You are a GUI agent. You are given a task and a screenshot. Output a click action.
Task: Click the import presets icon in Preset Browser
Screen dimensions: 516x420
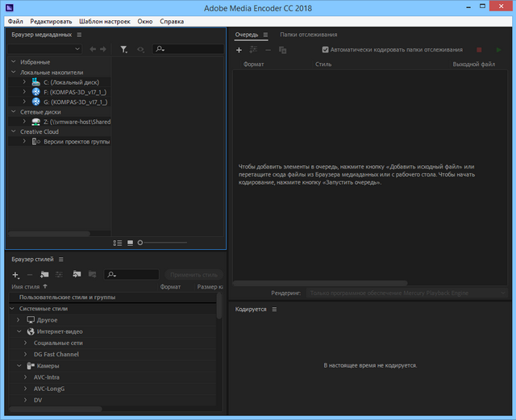[77, 275]
